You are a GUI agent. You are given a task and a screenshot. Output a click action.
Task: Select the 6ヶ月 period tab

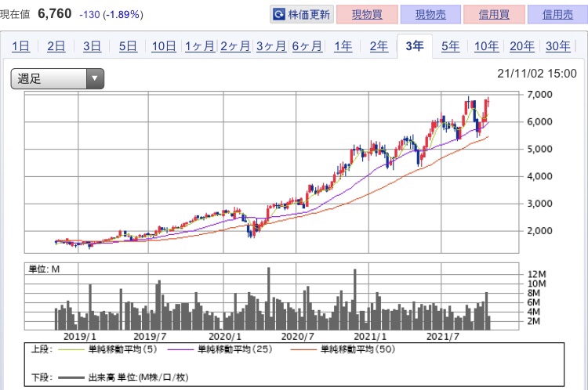point(307,46)
